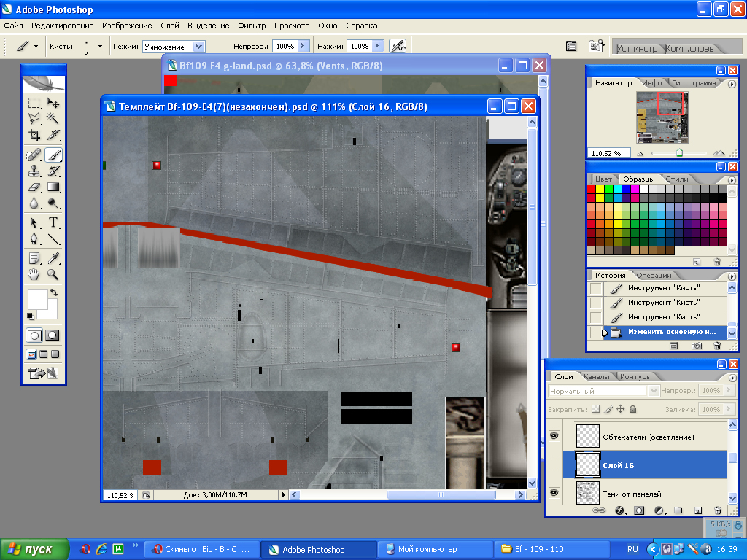Screen dimensions: 747x560
Task: Select the Eyedropper tool
Action: click(53, 257)
